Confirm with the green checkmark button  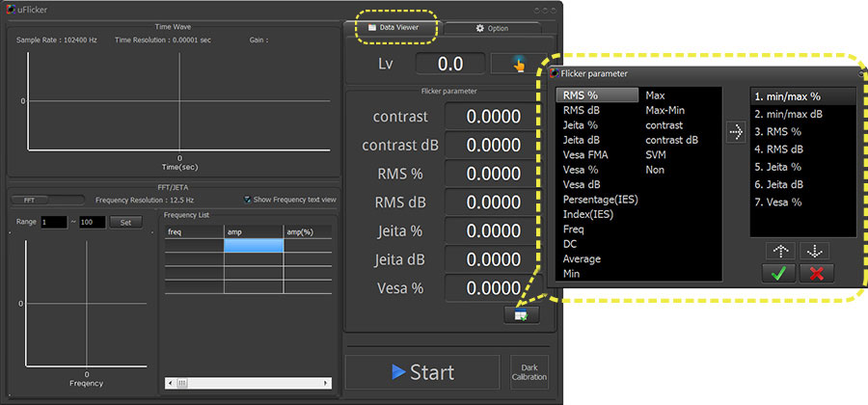778,274
